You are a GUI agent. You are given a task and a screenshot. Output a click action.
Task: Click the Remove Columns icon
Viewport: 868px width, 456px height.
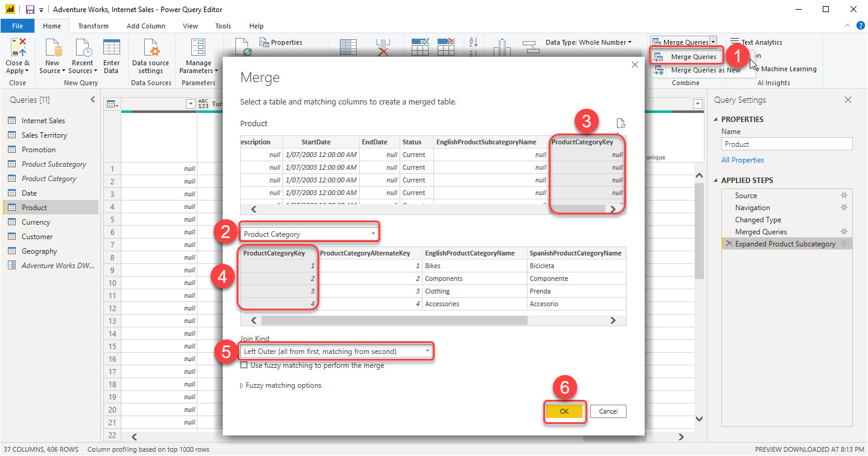(383, 47)
